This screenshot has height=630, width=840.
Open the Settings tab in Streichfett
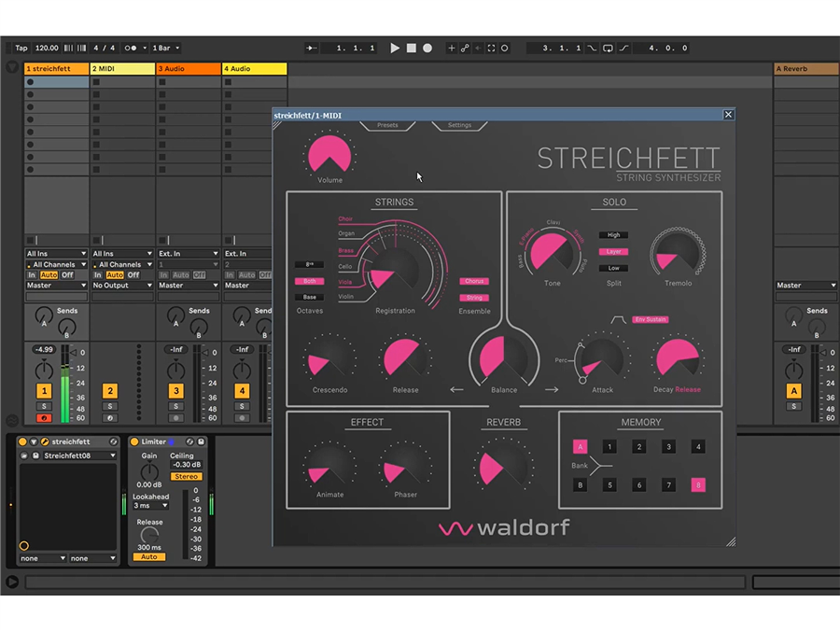tap(459, 125)
